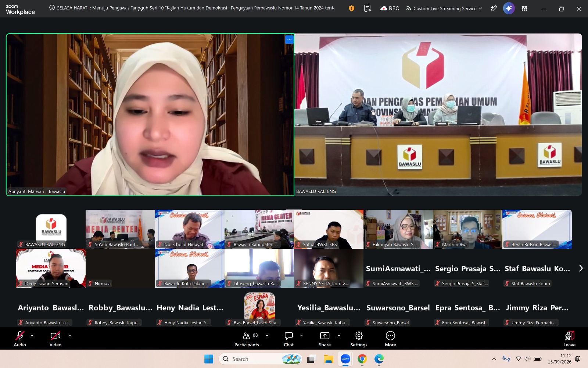
Task: Select Jimmy Riza Permadi participant tile
Action: [537, 308]
